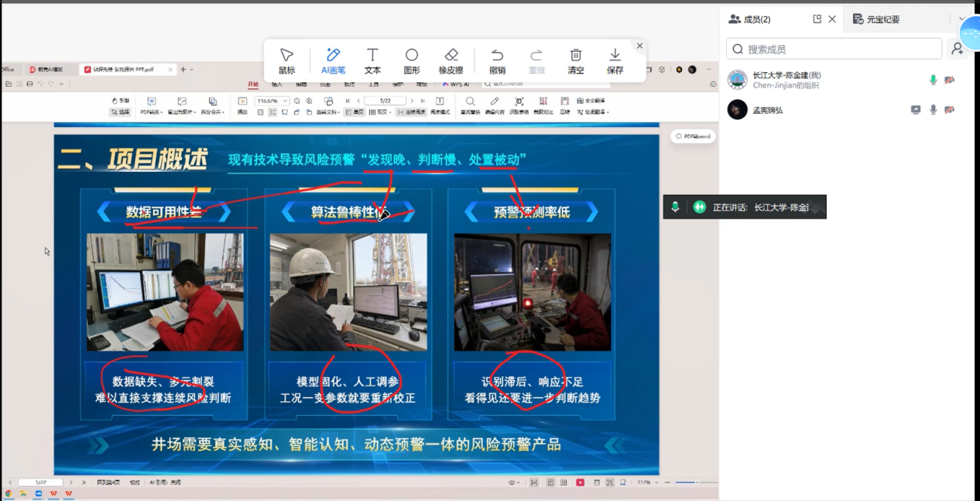Screen dimensions: 980x501
Task: Close the 成员 members panel
Action: tap(832, 19)
